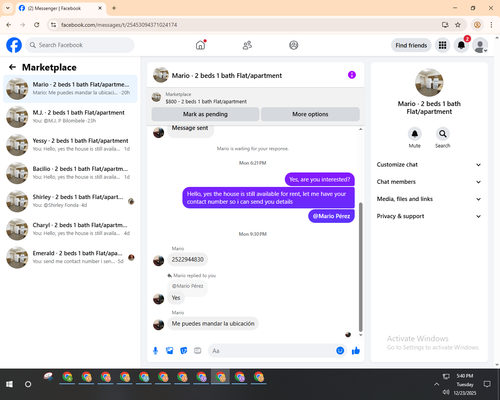
Task: Open the Friends icon in top navigation
Action: [x=247, y=45]
